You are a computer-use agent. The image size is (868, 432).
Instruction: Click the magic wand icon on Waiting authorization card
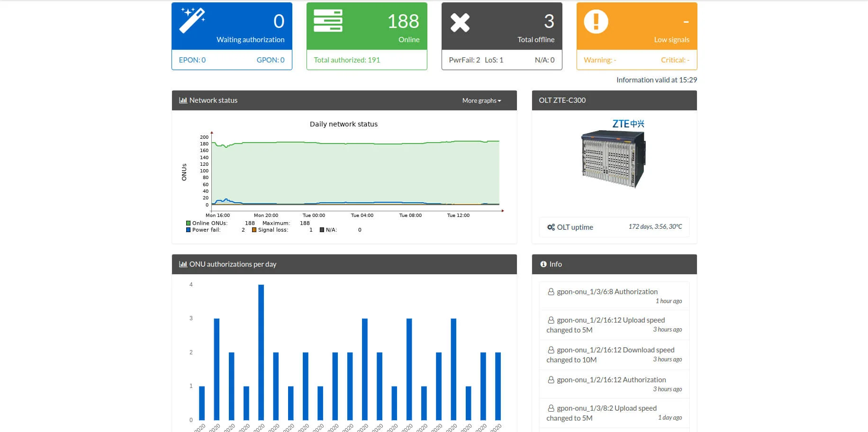pos(191,20)
